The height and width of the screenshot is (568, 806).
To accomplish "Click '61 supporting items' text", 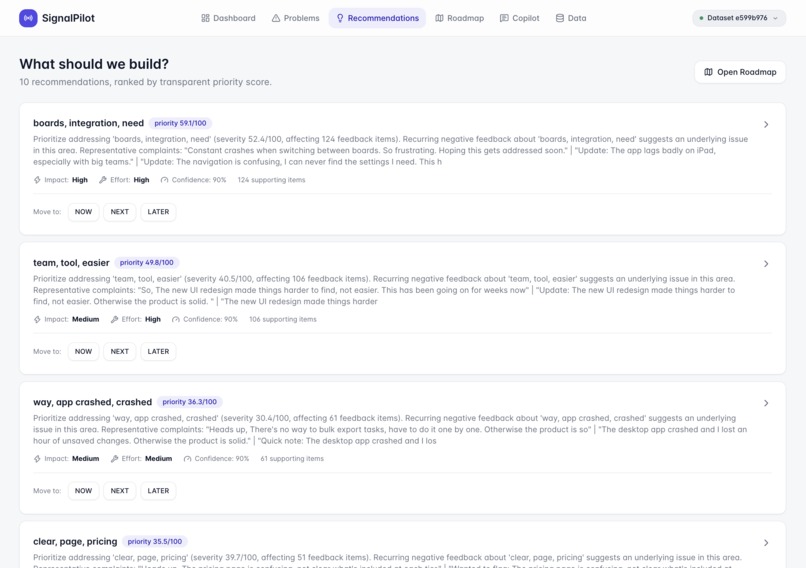I will coord(292,459).
